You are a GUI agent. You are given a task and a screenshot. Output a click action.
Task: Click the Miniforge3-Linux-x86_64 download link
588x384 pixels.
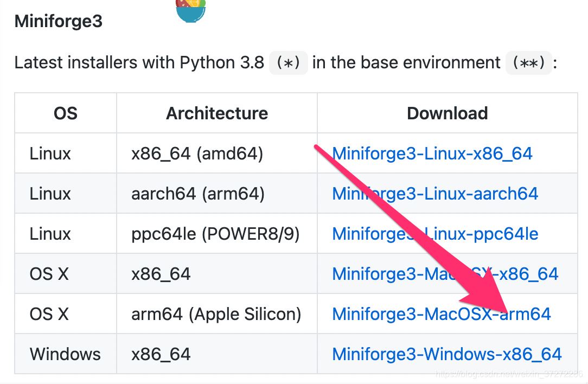coord(432,153)
